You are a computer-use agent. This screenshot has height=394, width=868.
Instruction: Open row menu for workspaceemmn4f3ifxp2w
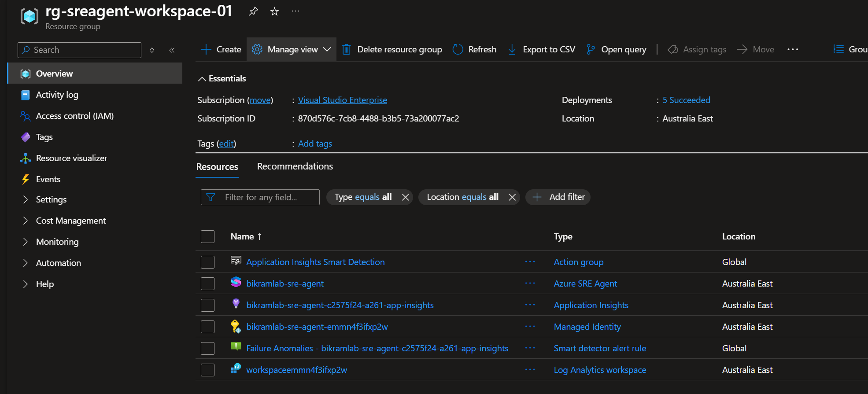tap(530, 369)
